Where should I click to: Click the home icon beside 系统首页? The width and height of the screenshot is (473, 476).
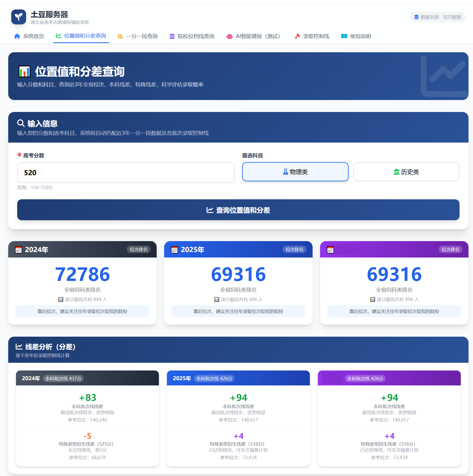pyautogui.click(x=17, y=36)
